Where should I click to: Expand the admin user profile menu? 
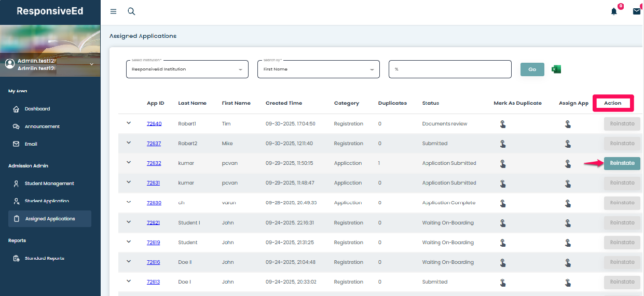pyautogui.click(x=92, y=64)
